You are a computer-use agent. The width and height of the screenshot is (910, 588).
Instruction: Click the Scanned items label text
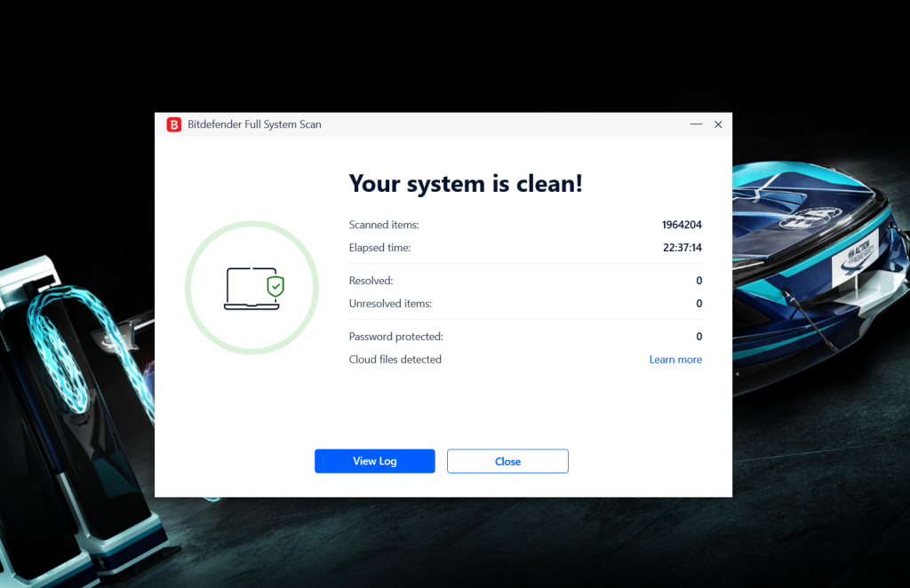[x=383, y=225]
